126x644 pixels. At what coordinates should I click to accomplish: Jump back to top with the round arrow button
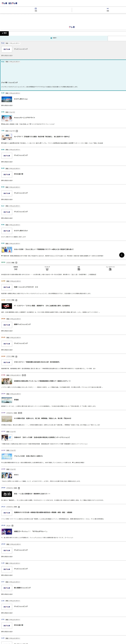[x=122, y=255]
